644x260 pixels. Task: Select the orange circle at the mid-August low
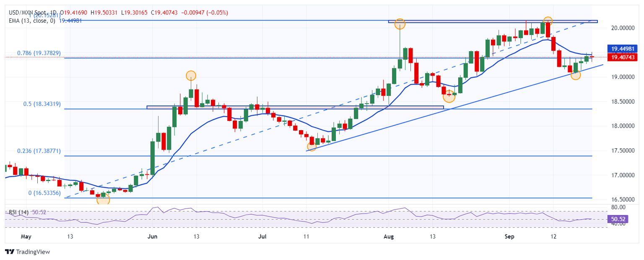(449, 96)
